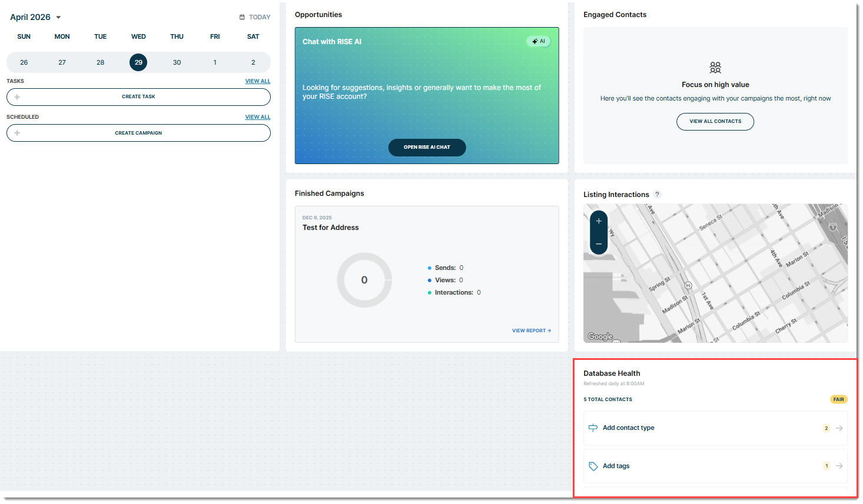The width and height of the screenshot is (863, 504).
Task: Select Friday 1 in the calendar
Action: point(215,62)
